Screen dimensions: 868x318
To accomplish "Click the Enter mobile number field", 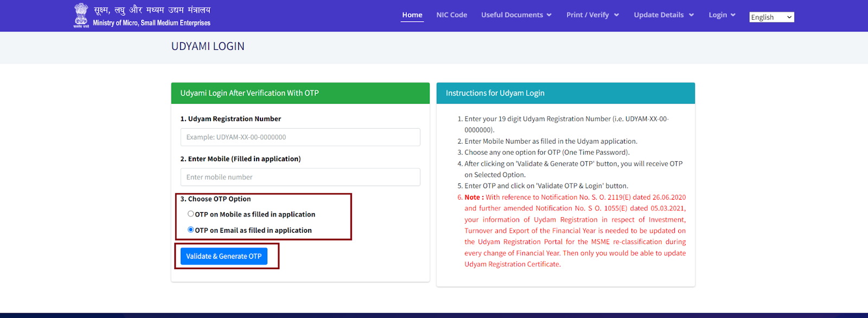I will click(x=301, y=177).
